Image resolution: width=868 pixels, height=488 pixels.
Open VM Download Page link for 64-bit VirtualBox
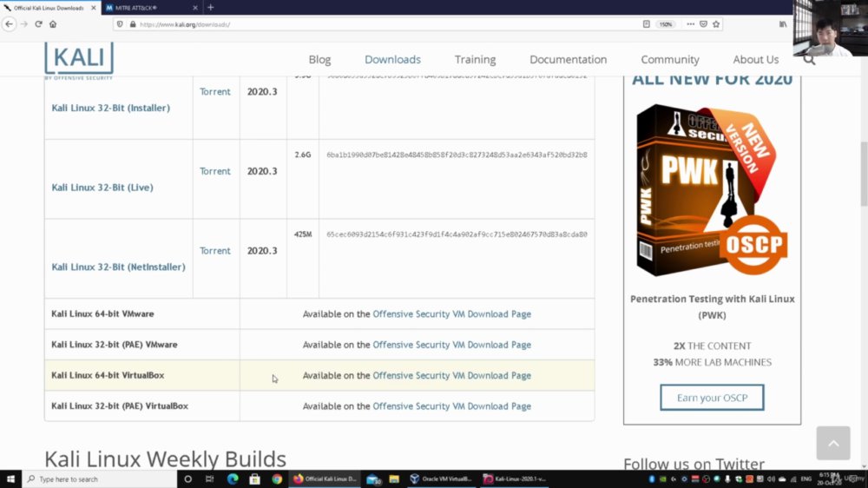[x=451, y=376]
